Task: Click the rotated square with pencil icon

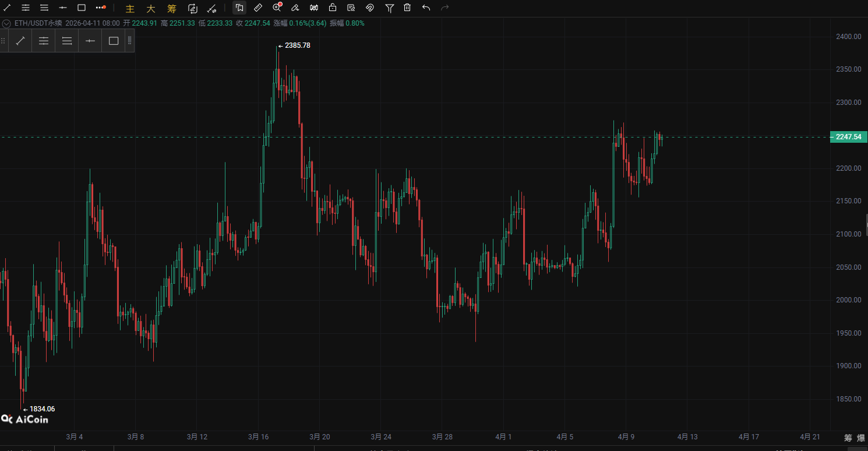Action: pyautogui.click(x=193, y=8)
